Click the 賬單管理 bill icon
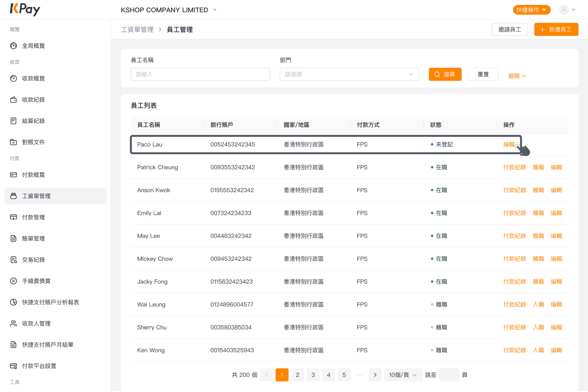Image resolution: width=588 pixels, height=392 pixels. tap(13, 239)
